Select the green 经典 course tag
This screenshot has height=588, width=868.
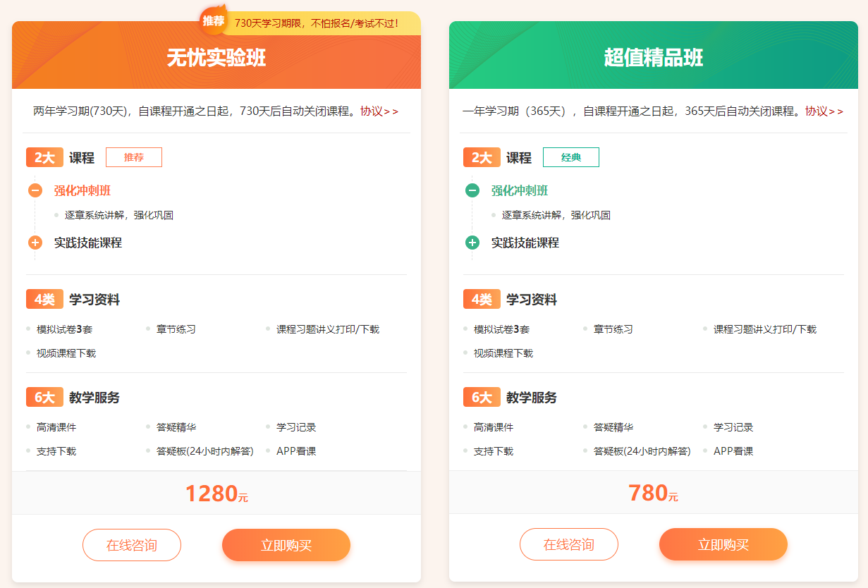571,157
